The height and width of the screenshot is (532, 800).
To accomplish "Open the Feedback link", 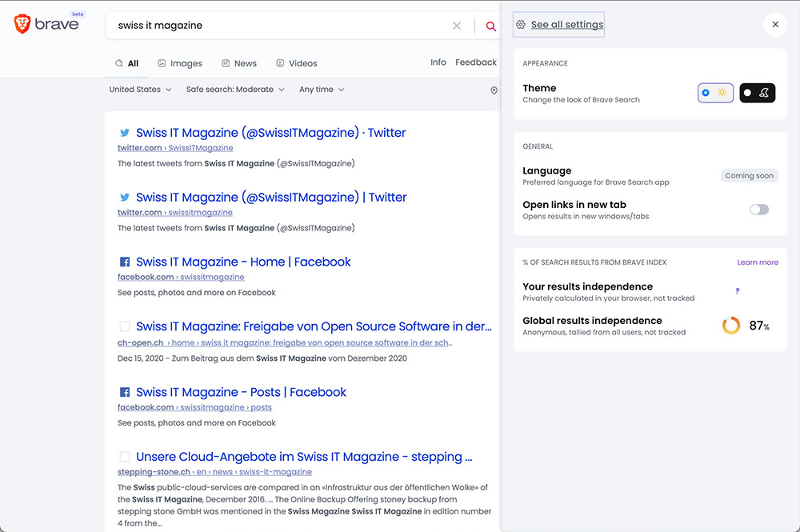I will (475, 62).
